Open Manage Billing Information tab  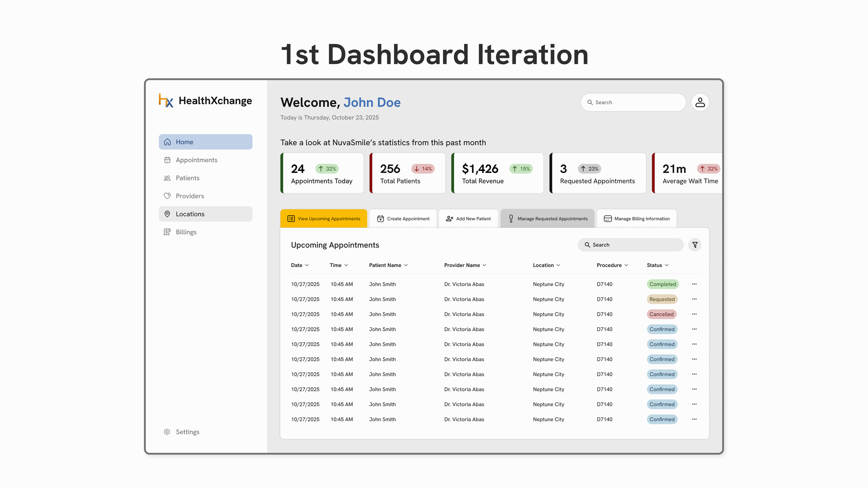coord(637,218)
